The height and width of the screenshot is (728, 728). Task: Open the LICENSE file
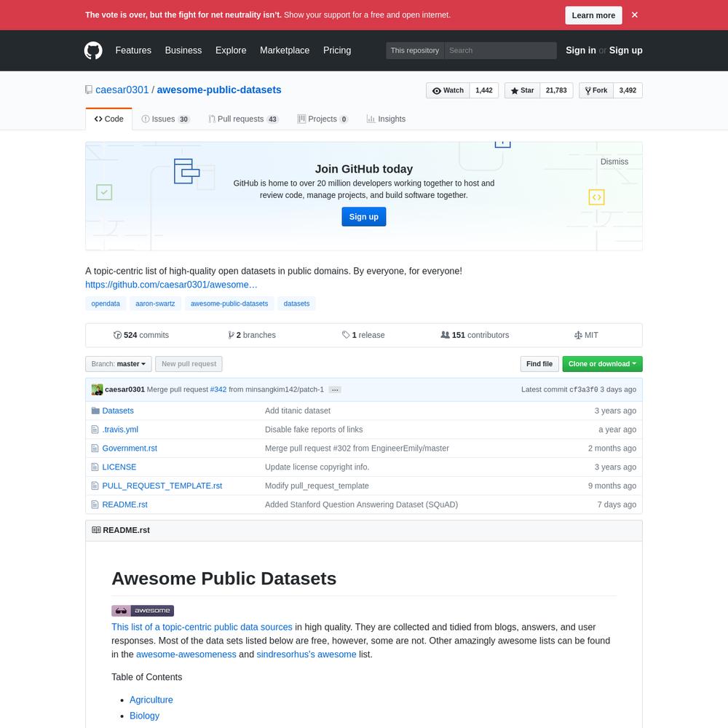click(x=119, y=467)
